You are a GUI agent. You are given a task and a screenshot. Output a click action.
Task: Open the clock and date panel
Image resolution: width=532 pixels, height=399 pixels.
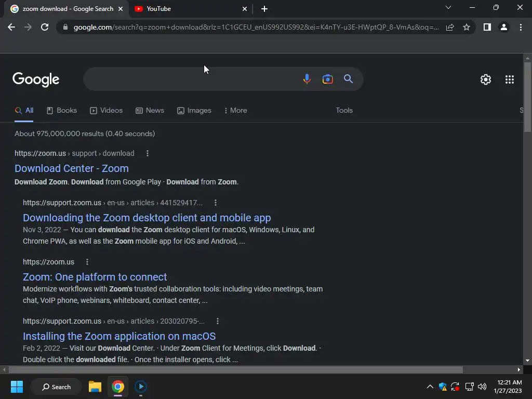tap(508, 387)
